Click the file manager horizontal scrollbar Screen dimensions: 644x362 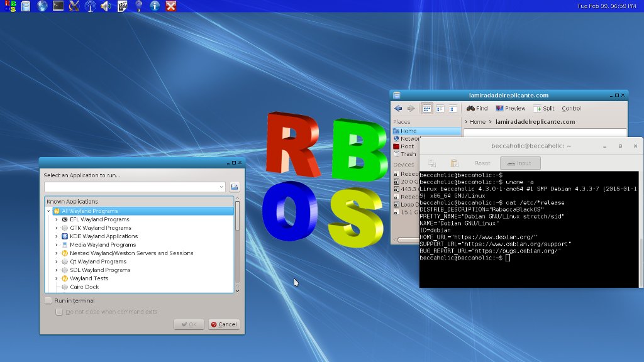pyautogui.click(x=408, y=239)
